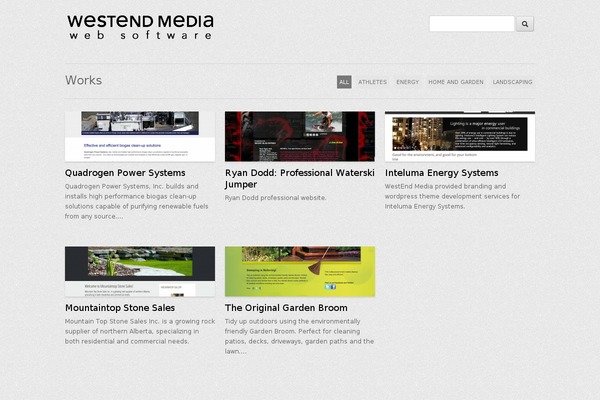Click description starting 'Quadrogen Power Systems, Inc. builds'
Screen dimensions: 600x400
point(137,201)
